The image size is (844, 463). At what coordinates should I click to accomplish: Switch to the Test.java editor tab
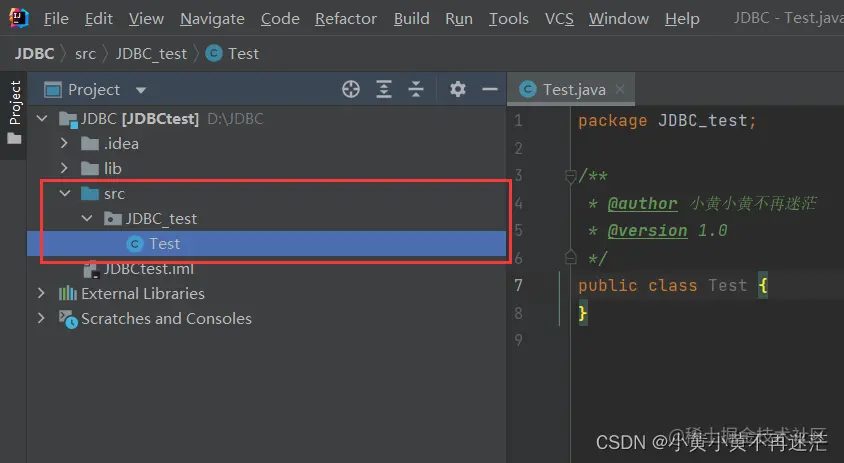click(x=571, y=89)
